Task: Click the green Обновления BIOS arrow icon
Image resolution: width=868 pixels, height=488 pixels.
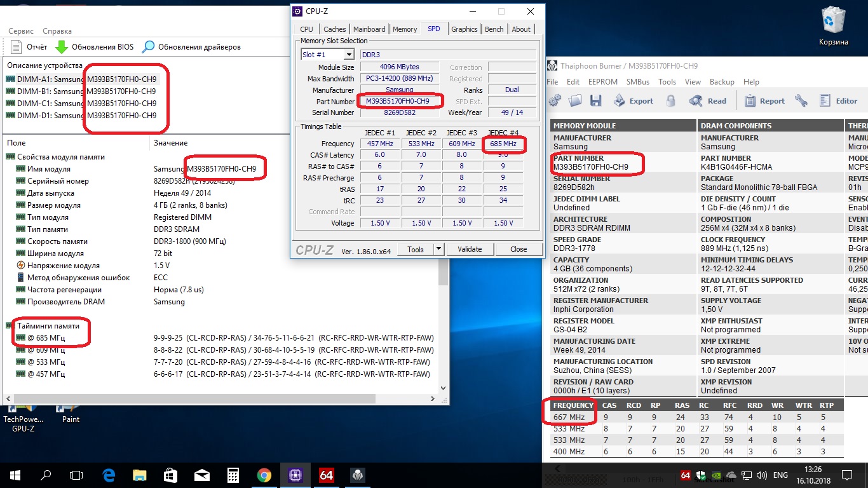Action: [x=61, y=46]
